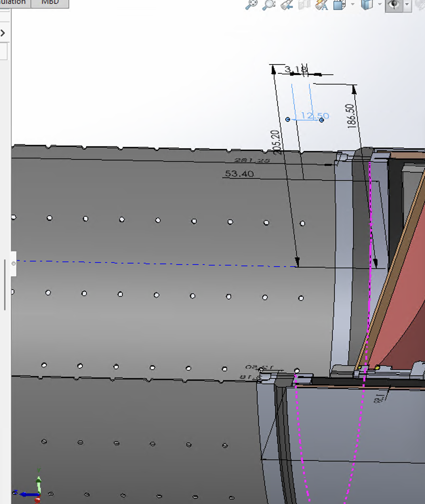
Task: Expand the View Orientation dropdown arrow
Action: 353,4
